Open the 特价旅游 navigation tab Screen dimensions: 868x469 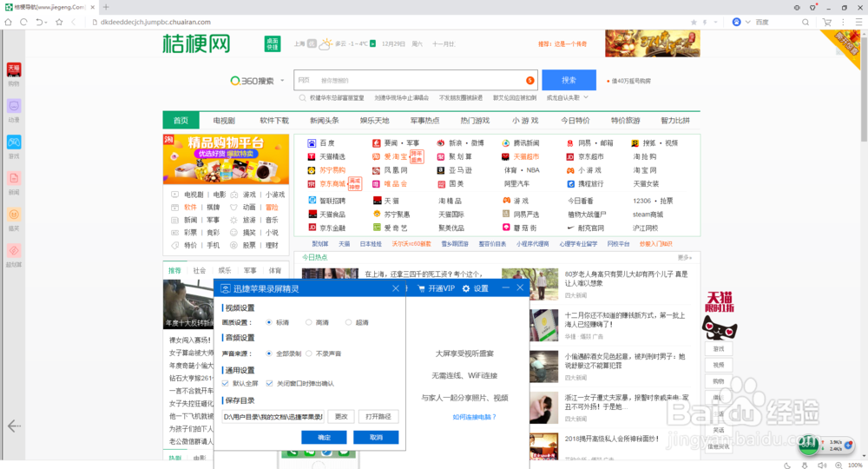[x=626, y=120]
